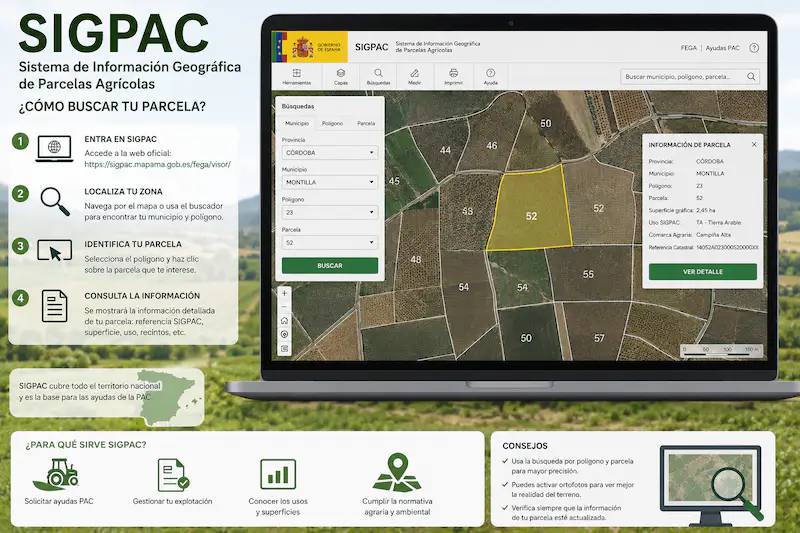Click parcel 57 on the map
The width and height of the screenshot is (800, 533).
[x=599, y=338]
